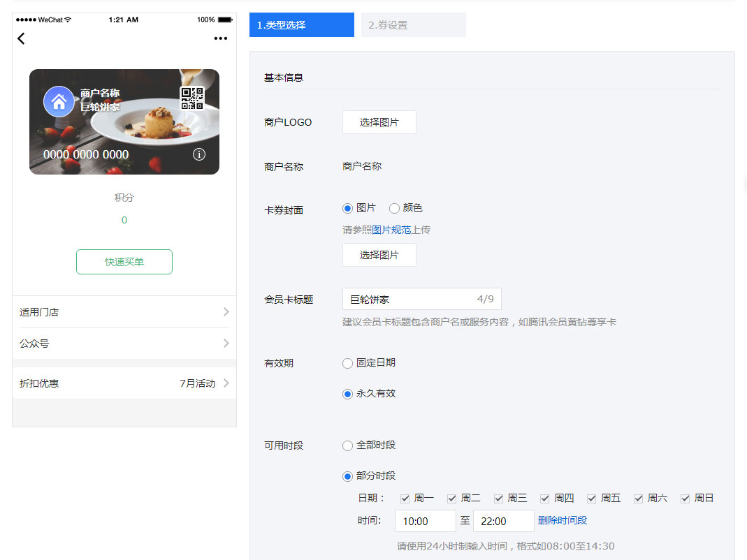Select 固定日期 validity radio button
The image size is (747, 560).
click(348, 363)
